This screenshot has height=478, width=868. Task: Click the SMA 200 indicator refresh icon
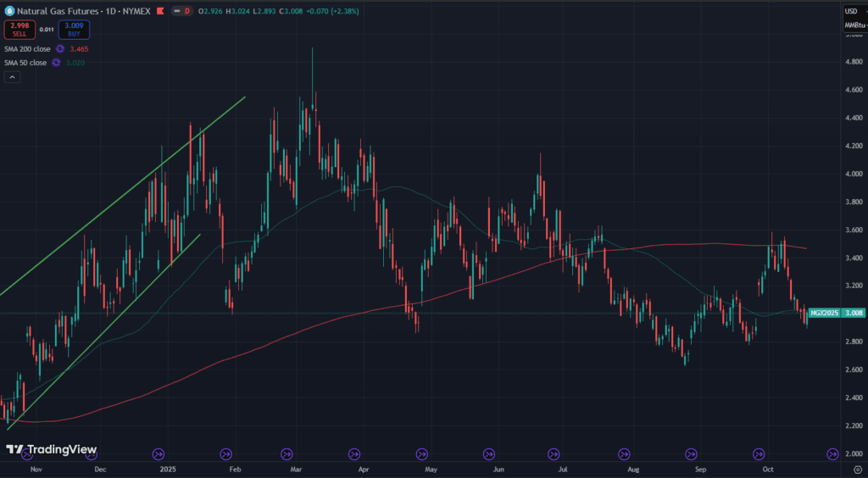click(58, 49)
